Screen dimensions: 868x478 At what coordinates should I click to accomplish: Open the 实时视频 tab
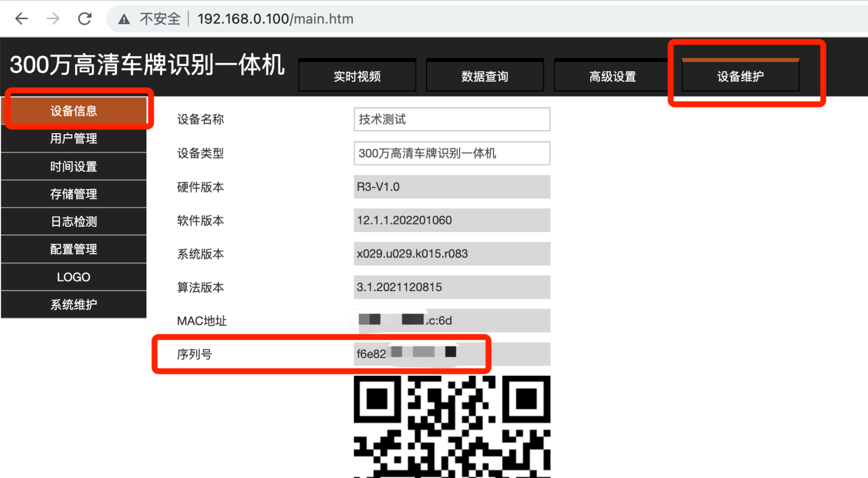(357, 76)
